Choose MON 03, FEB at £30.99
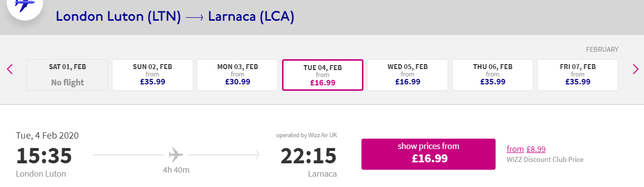The height and width of the screenshot is (187, 644). (238, 75)
